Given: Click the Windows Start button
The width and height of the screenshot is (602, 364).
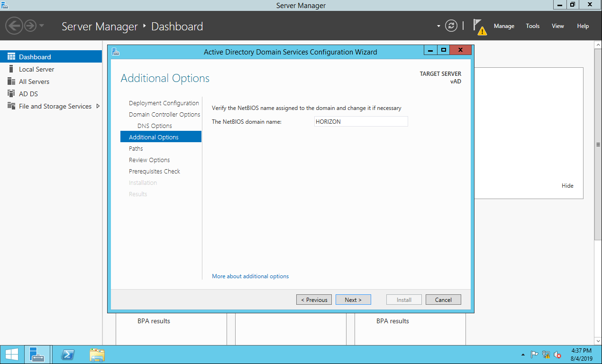Looking at the screenshot, I should pos(11,355).
